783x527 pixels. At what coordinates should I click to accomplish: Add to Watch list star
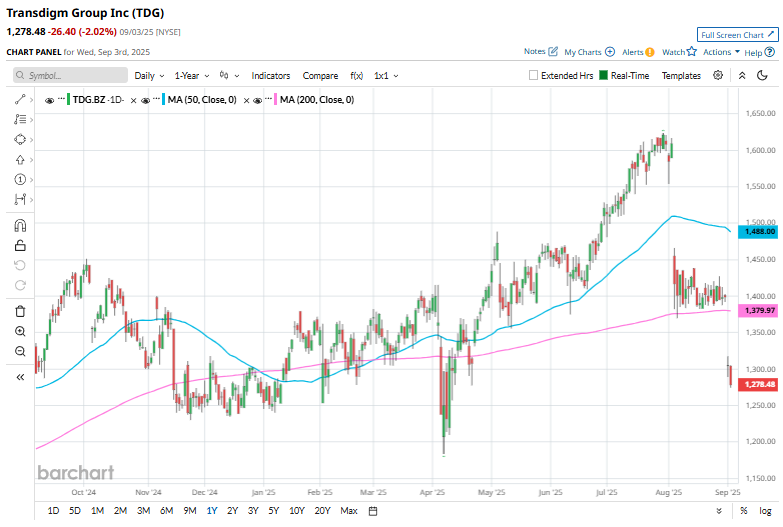692,51
